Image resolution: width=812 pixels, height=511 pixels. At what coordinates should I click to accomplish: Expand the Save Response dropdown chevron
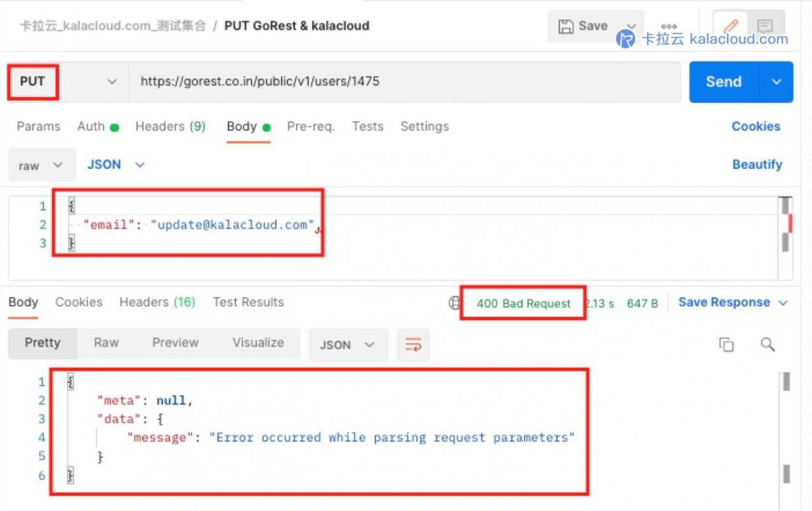(x=783, y=303)
